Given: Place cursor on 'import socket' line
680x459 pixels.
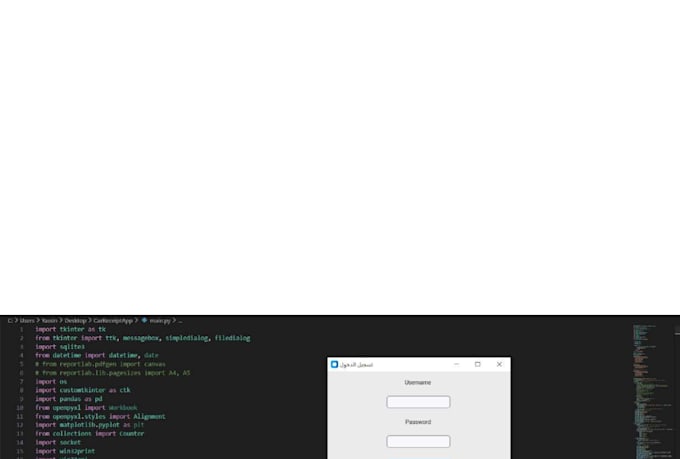Looking at the screenshot, I should [58, 442].
